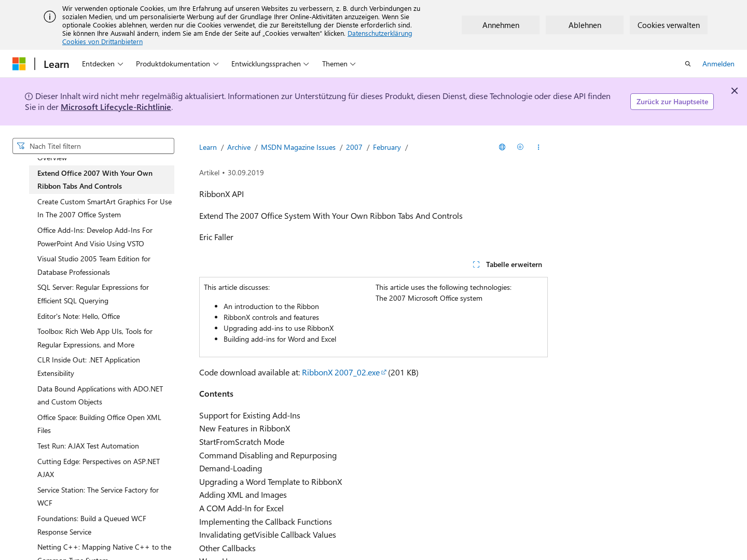Close the purple archived-content banner
This screenshot has width=747, height=560.
[x=735, y=91]
